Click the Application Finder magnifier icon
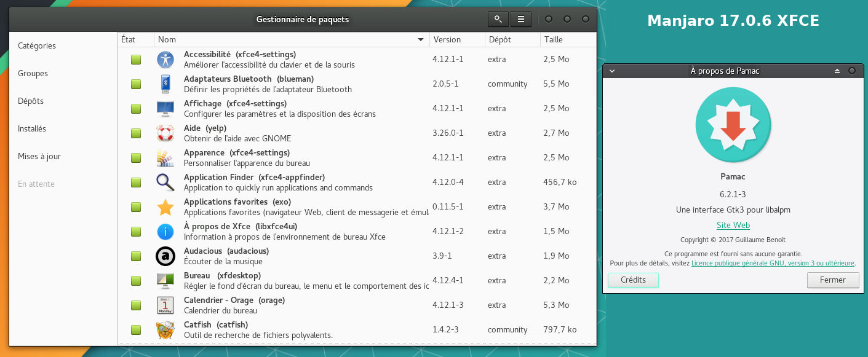This screenshot has width=868, height=357. coord(165,182)
